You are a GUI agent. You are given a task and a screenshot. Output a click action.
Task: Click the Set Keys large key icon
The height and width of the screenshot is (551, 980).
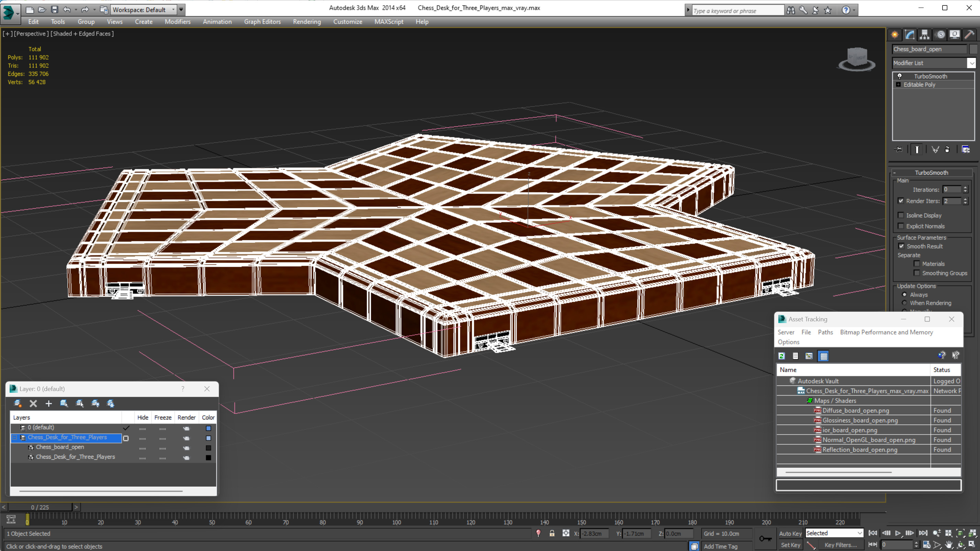click(765, 538)
